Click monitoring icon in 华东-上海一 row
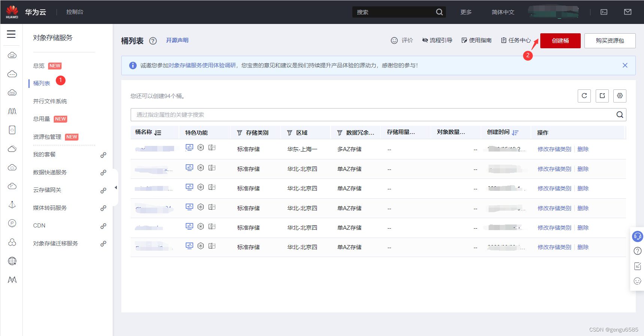644x336 pixels. point(189,147)
